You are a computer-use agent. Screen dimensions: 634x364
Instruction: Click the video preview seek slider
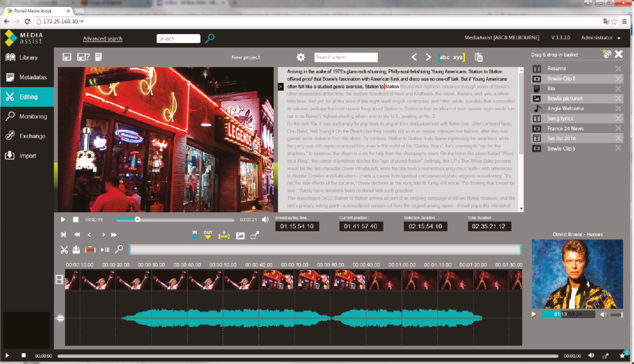[186, 219]
